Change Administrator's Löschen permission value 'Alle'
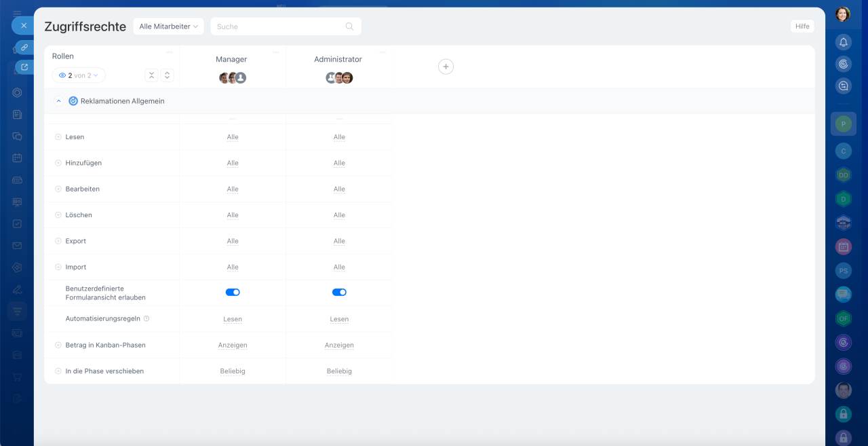Viewport: 868px width, 446px height. (339, 215)
